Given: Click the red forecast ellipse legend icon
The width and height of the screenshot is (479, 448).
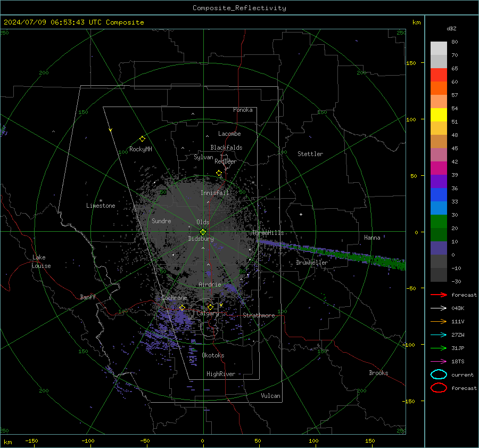Looking at the screenshot, I should click(439, 388).
